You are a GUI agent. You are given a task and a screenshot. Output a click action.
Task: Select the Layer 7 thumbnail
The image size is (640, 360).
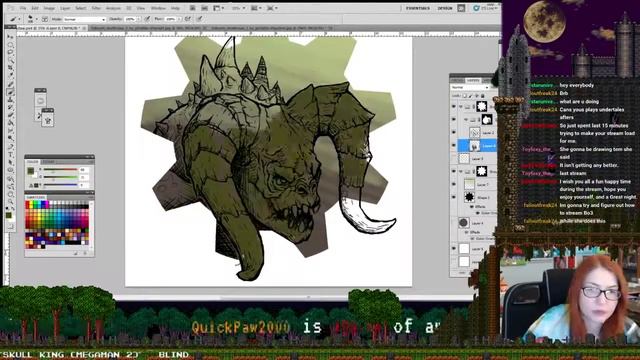tap(469, 184)
